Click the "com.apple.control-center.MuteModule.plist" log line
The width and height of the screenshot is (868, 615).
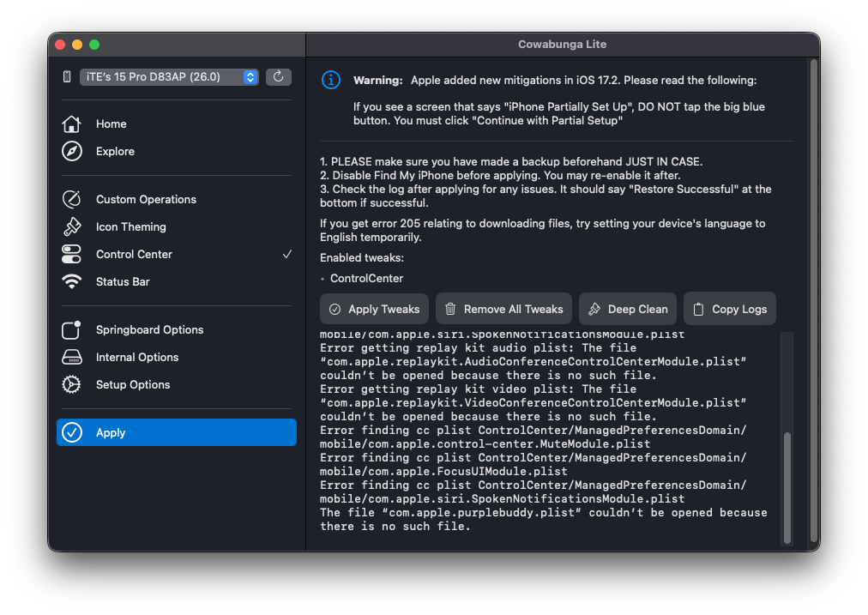click(485, 444)
